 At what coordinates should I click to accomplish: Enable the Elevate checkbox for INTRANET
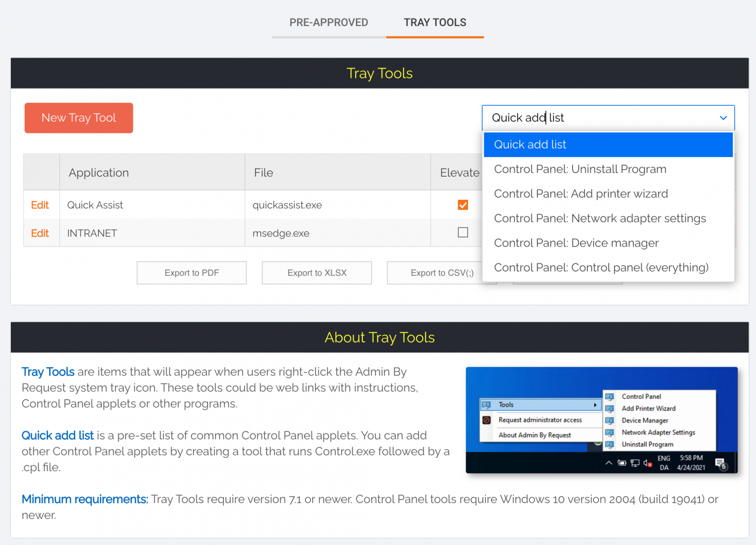pyautogui.click(x=463, y=232)
